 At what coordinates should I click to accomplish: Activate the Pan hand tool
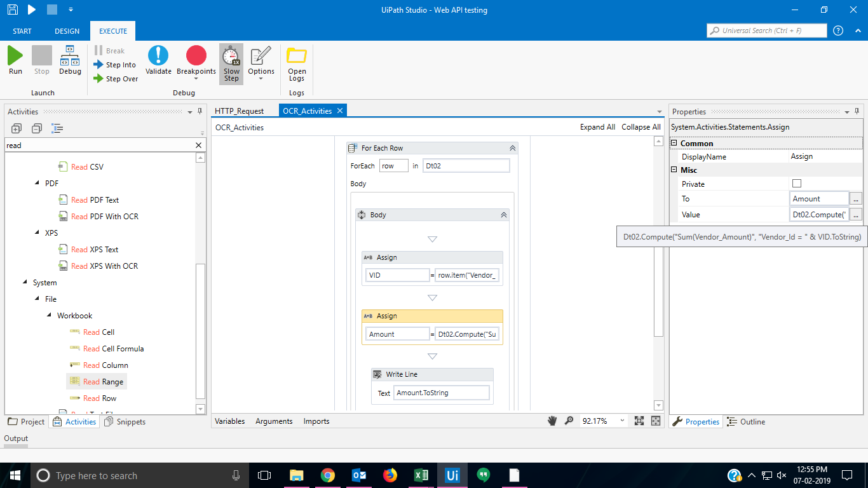[x=552, y=421]
